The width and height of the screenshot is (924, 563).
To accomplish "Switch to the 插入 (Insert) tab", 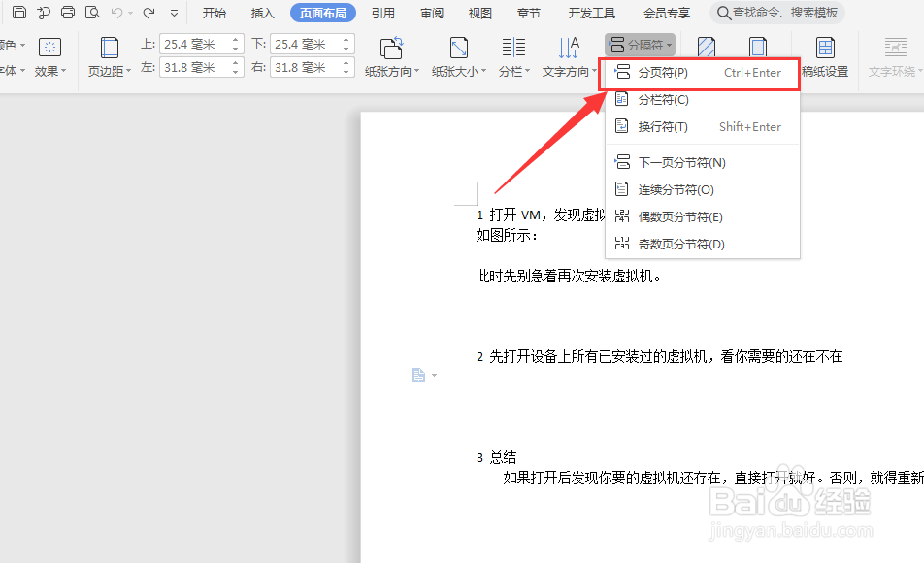I will coord(262,13).
